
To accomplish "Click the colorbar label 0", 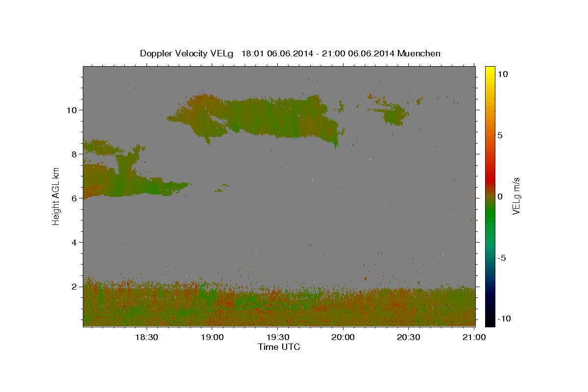I will tap(500, 196).
